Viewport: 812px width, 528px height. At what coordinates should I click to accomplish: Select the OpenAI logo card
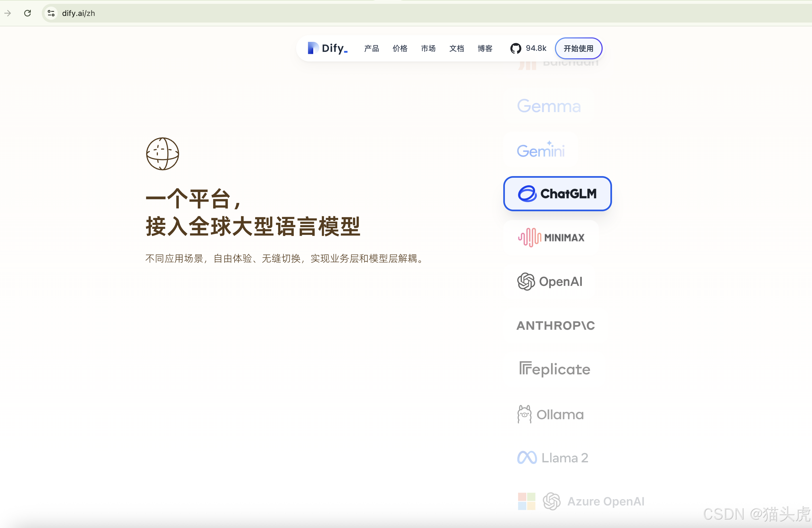(550, 282)
